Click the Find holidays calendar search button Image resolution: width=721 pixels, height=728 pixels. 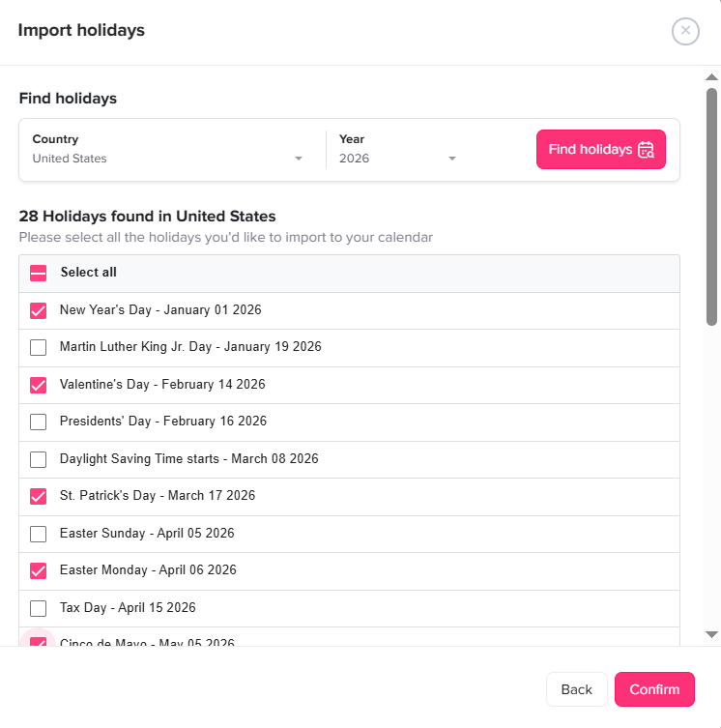pyautogui.click(x=600, y=150)
